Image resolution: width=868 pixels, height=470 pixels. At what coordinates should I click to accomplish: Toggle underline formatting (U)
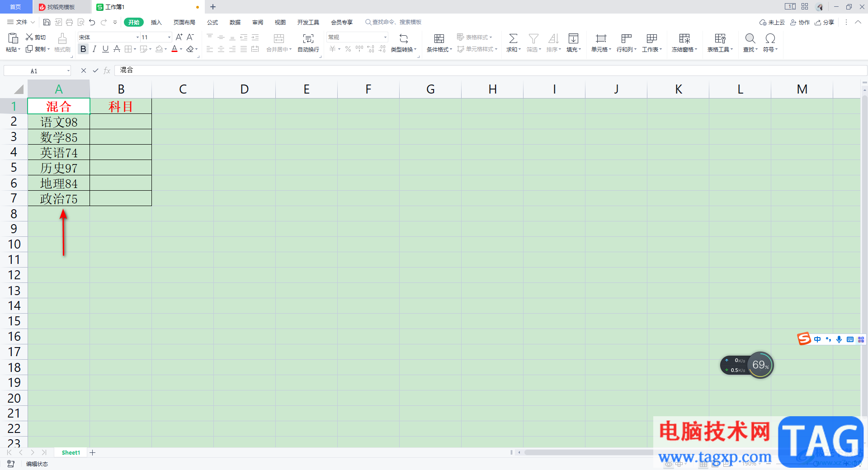pyautogui.click(x=105, y=49)
